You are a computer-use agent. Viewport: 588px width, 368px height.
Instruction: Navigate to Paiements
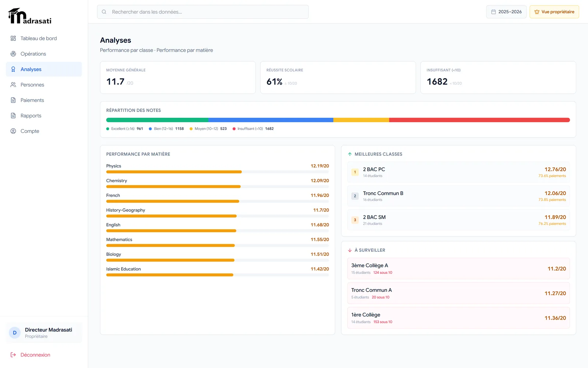[44, 100]
